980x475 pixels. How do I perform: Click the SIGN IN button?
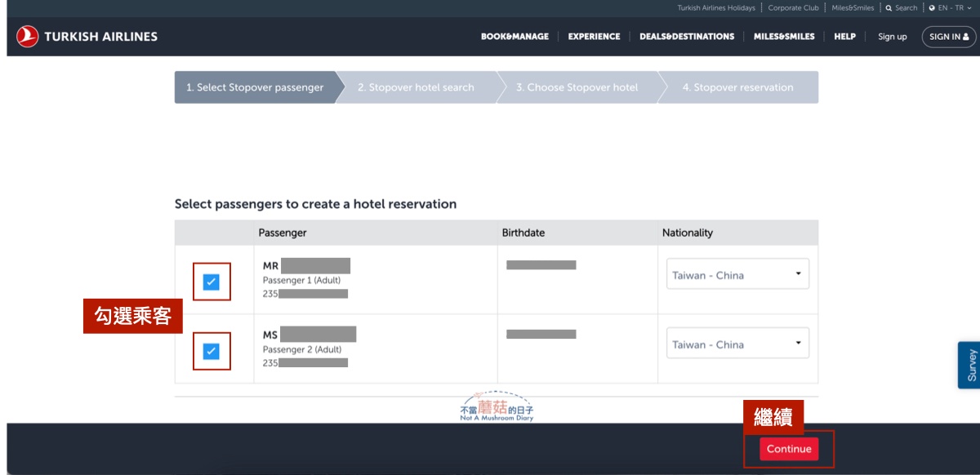coord(948,37)
